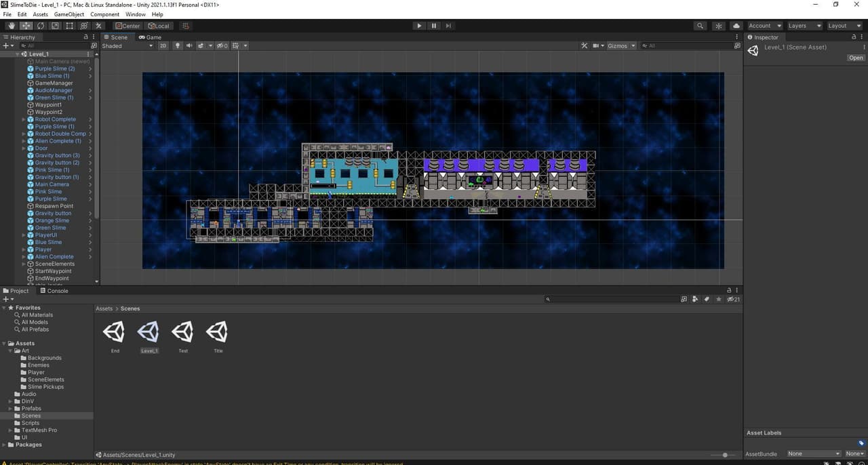The width and height of the screenshot is (868, 465).
Task: Open global search in the toolbar
Action: point(700,26)
